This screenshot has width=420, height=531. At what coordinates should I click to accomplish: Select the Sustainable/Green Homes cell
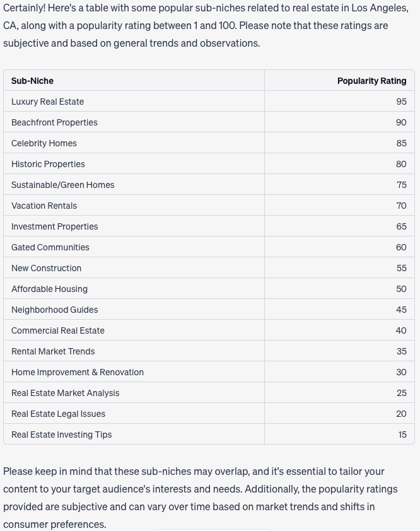click(x=63, y=185)
